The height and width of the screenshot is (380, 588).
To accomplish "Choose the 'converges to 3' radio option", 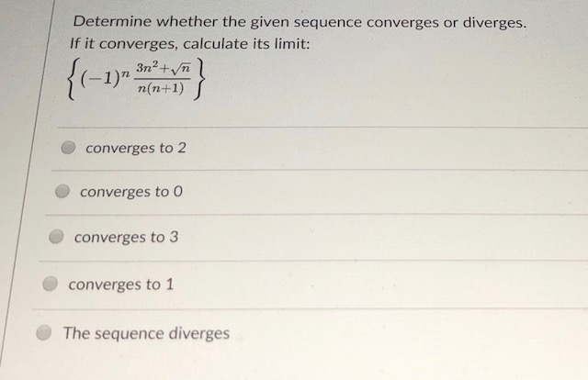I will [56, 237].
